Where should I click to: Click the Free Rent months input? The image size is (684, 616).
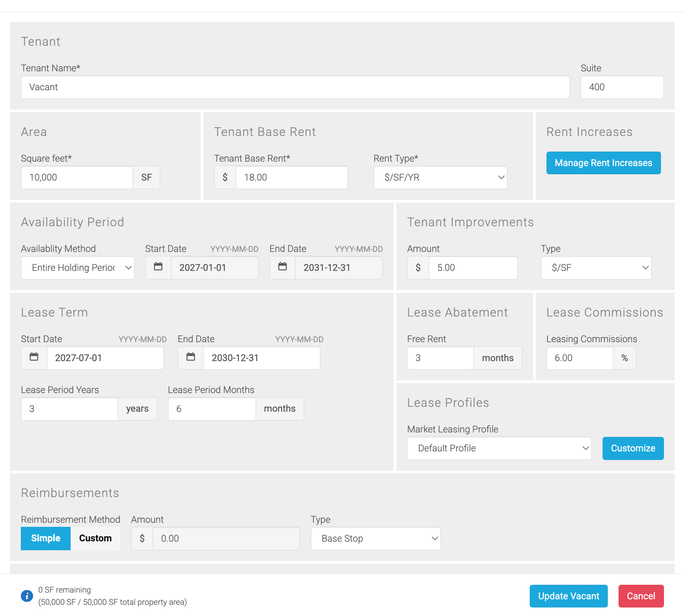(x=441, y=358)
